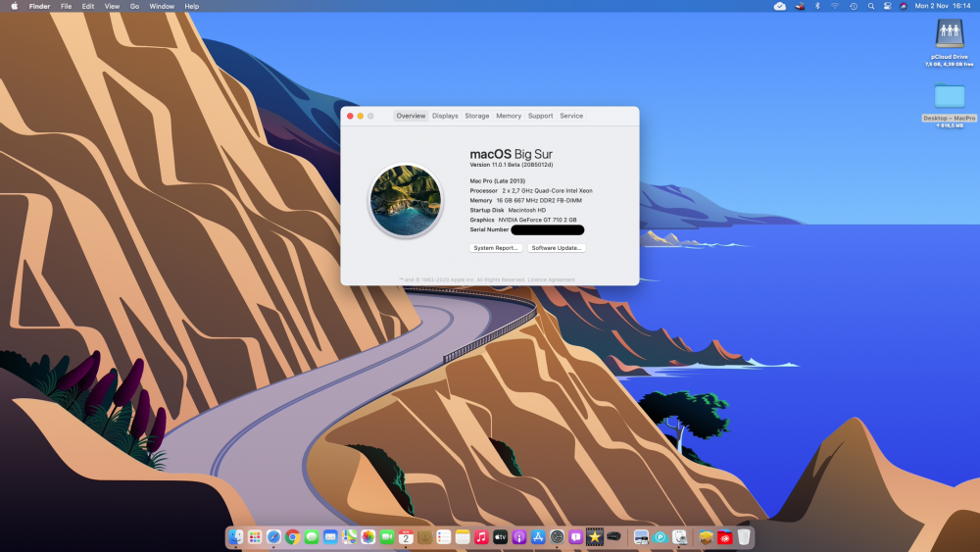Switch to the Support tab
The height and width of the screenshot is (552, 980).
[x=541, y=116]
